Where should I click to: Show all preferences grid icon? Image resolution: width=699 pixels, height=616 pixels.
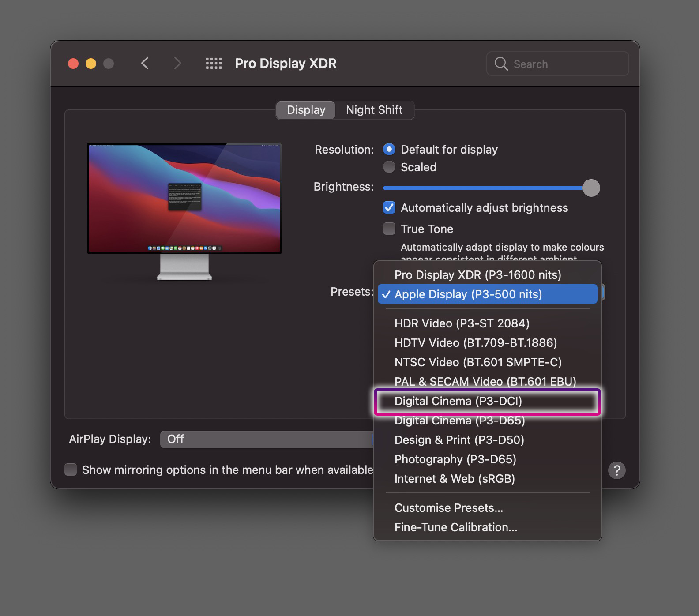click(214, 64)
